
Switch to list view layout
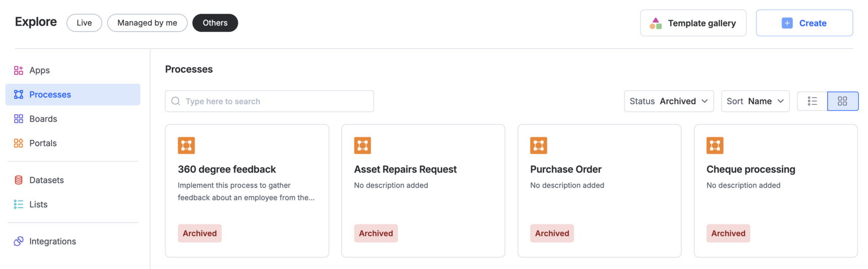(812, 101)
